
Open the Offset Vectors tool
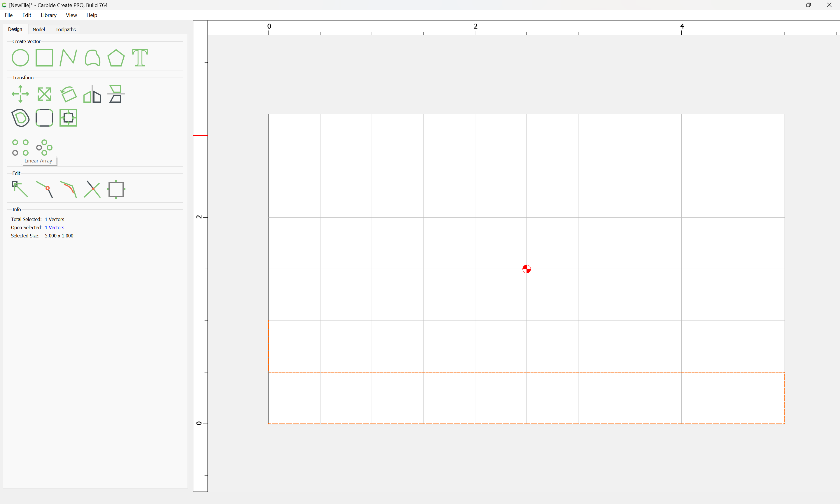tap(20, 118)
